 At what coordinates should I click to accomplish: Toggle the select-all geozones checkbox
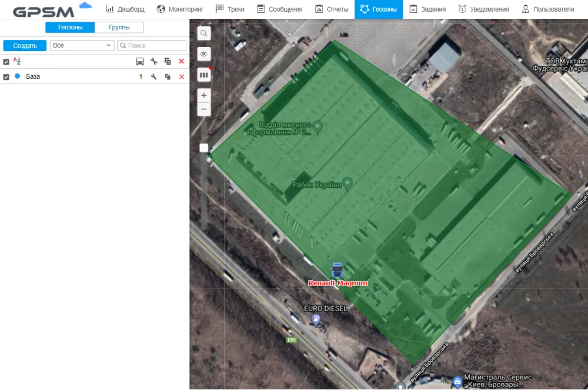point(6,62)
